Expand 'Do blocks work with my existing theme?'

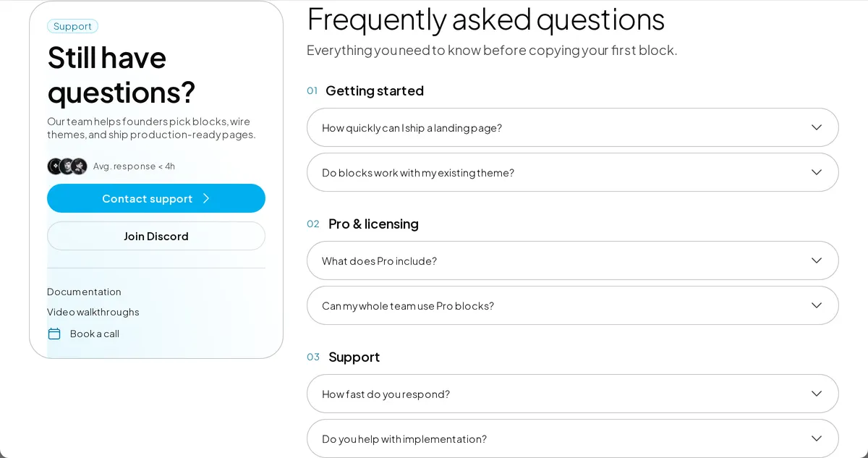tap(573, 172)
